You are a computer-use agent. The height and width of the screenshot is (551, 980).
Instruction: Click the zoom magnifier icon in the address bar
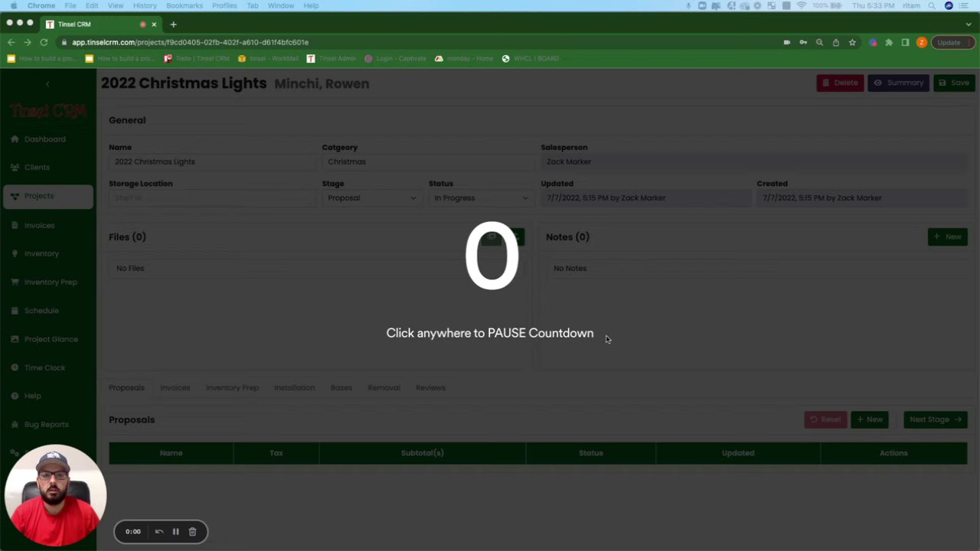pos(819,42)
